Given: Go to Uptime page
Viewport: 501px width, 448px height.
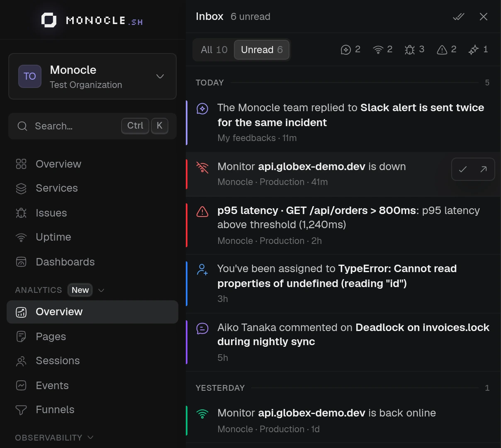Looking at the screenshot, I should [x=92, y=237].
